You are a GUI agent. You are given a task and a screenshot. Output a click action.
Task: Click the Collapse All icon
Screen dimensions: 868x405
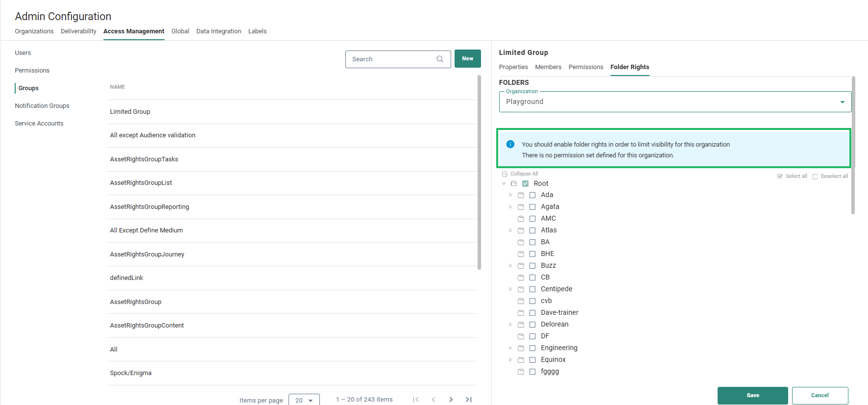point(505,174)
